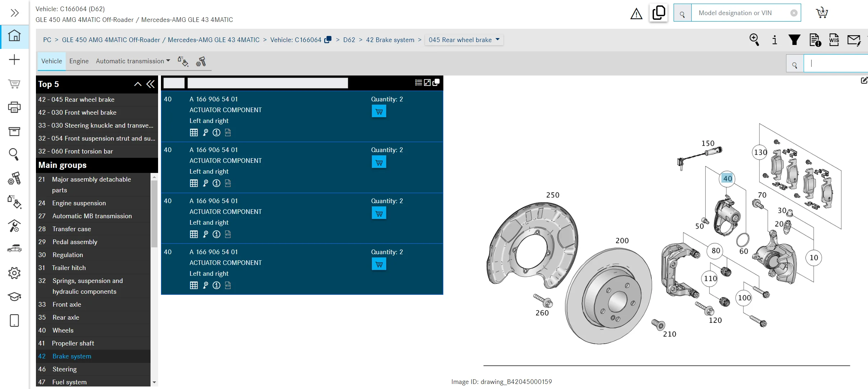Open Top 5 item 42 - 045 Rear wheel brake
Image resolution: width=868 pixels, height=389 pixels.
click(x=97, y=100)
